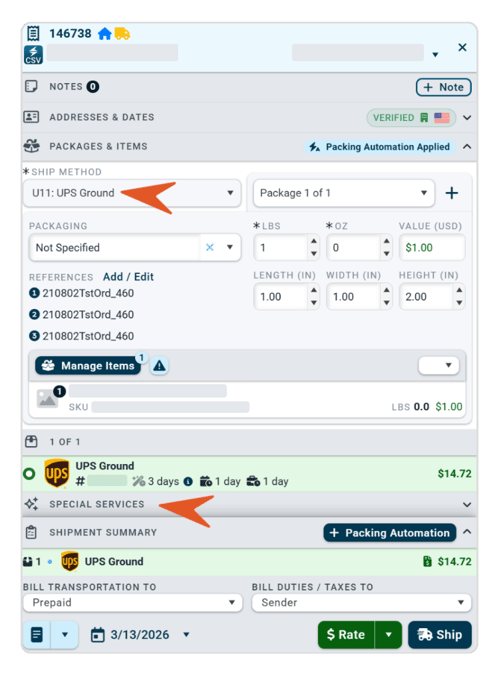Viewport: 499px width, 698px height.
Task: Click the CSV import icon
Action: (x=33, y=55)
